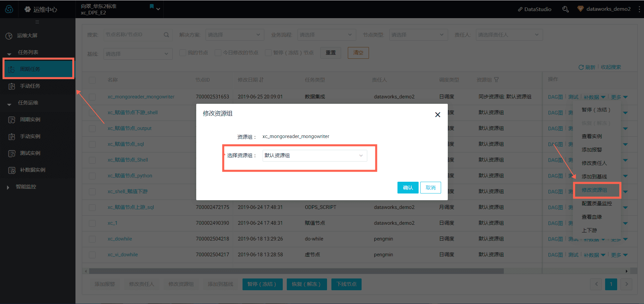The width and height of the screenshot is (644, 304).
Task: Open the 节点类型 dropdown filter
Action: pos(418,35)
